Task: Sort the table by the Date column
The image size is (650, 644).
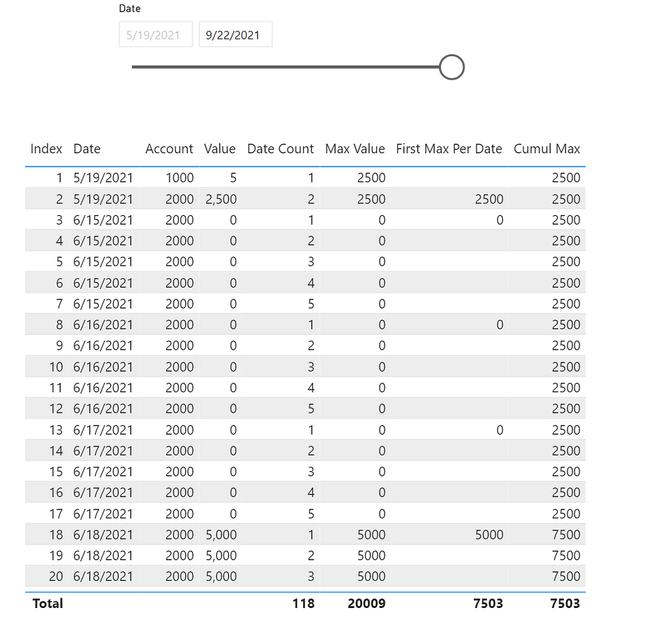Action: tap(87, 149)
